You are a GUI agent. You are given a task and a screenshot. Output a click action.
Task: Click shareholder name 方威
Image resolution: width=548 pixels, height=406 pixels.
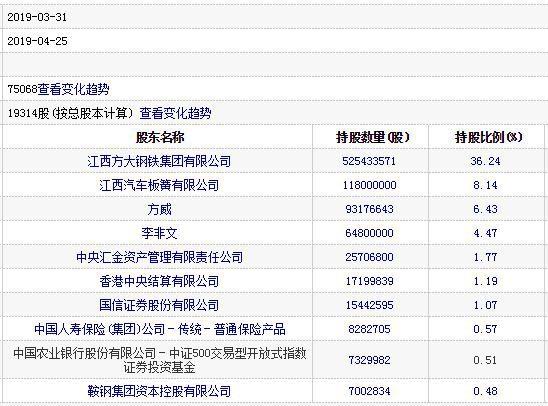pyautogui.click(x=159, y=209)
